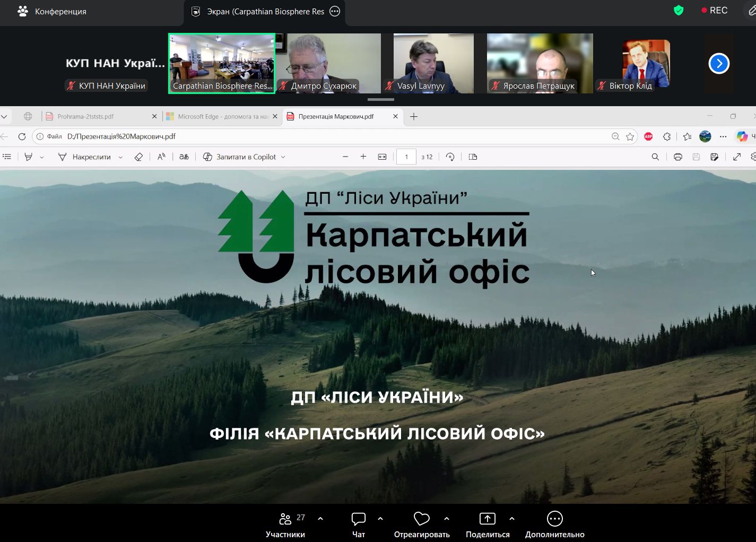Open the Чат chat panel

coord(359,524)
